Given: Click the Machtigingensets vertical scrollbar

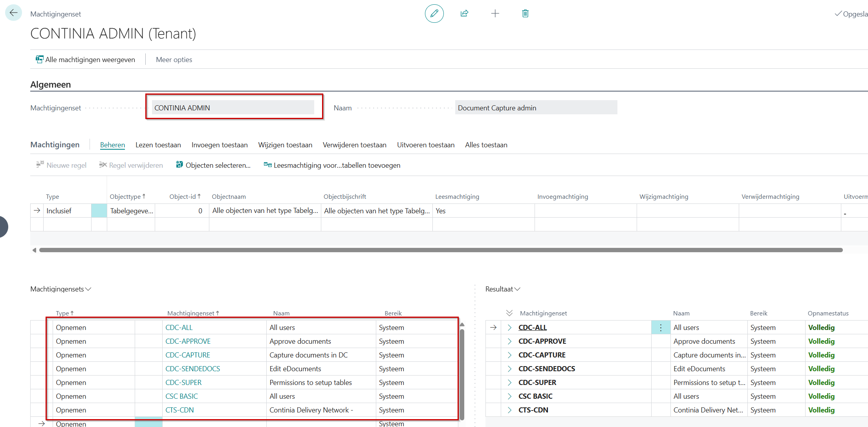Looking at the screenshot, I should coord(462,374).
